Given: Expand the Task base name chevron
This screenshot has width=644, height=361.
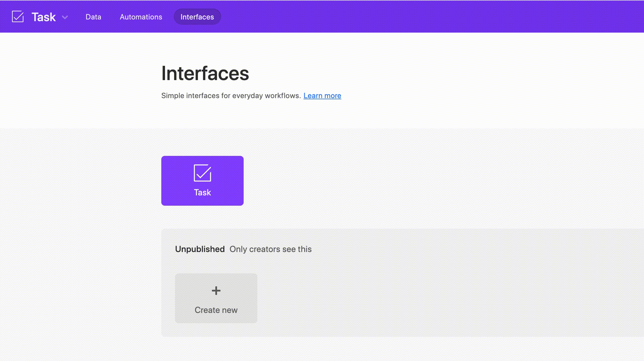Looking at the screenshot, I should click(x=65, y=17).
